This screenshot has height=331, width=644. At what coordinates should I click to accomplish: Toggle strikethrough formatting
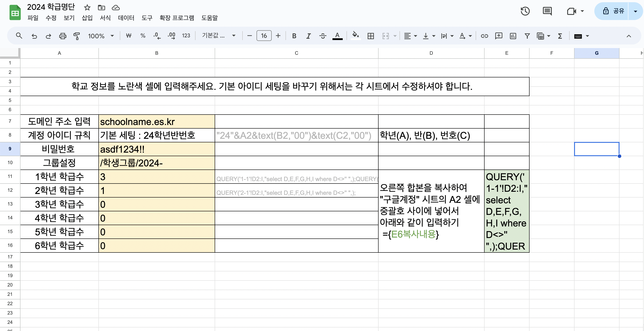(x=323, y=36)
